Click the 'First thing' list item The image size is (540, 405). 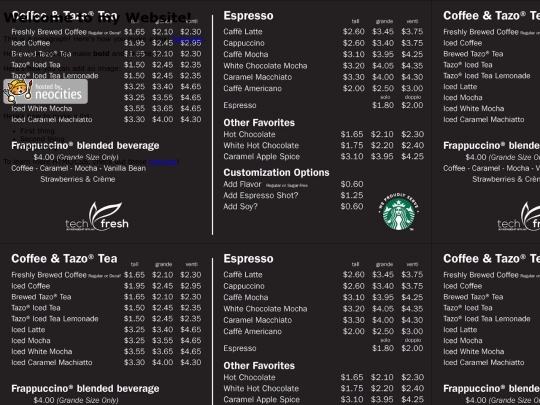[x=37, y=131]
